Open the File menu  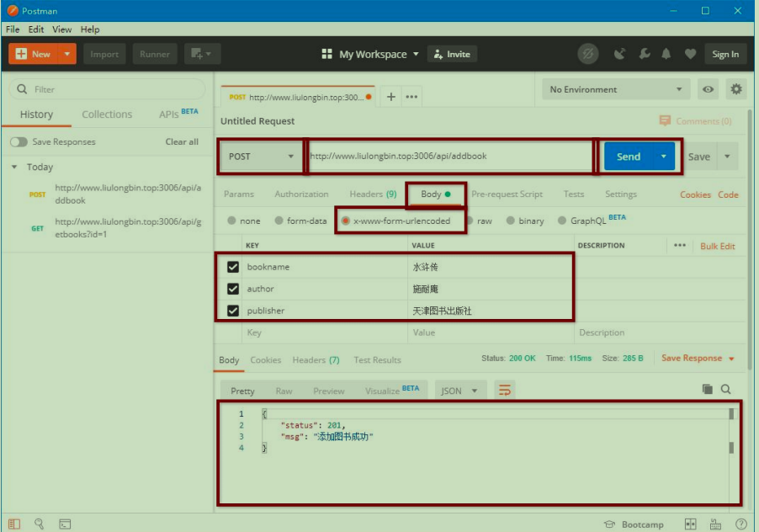13,29
